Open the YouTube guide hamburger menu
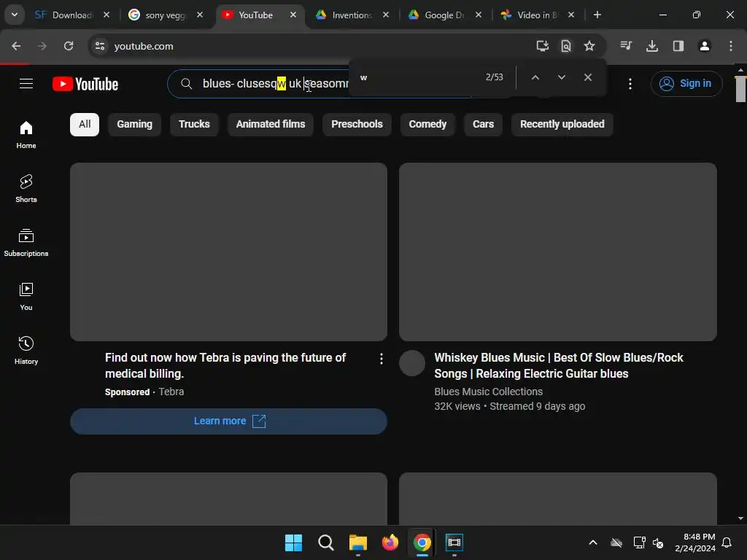Screen dimensions: 747x560 (x=26, y=84)
